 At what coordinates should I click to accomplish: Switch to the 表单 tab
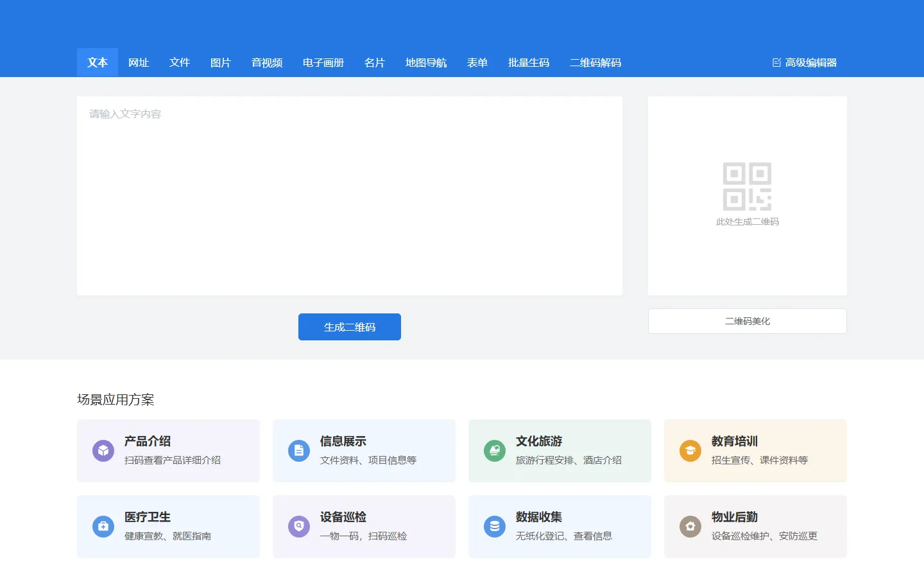[477, 62]
